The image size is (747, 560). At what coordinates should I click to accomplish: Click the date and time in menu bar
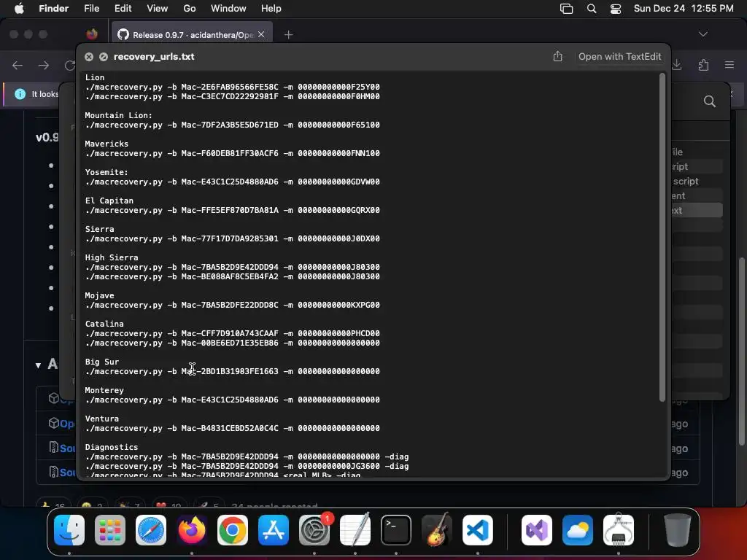click(x=684, y=9)
